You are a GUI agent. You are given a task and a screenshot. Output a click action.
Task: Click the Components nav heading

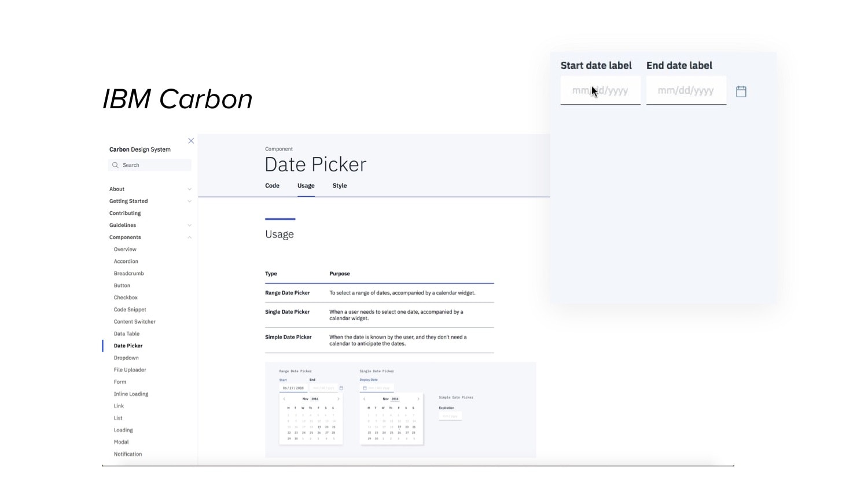(x=125, y=237)
